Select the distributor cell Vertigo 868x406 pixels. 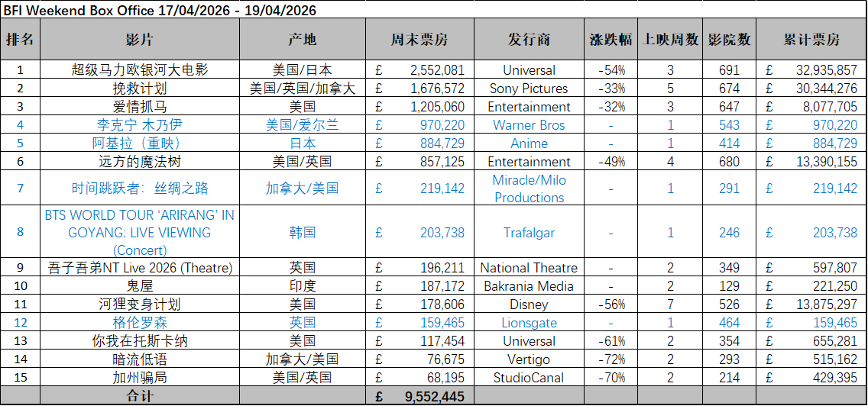click(529, 359)
